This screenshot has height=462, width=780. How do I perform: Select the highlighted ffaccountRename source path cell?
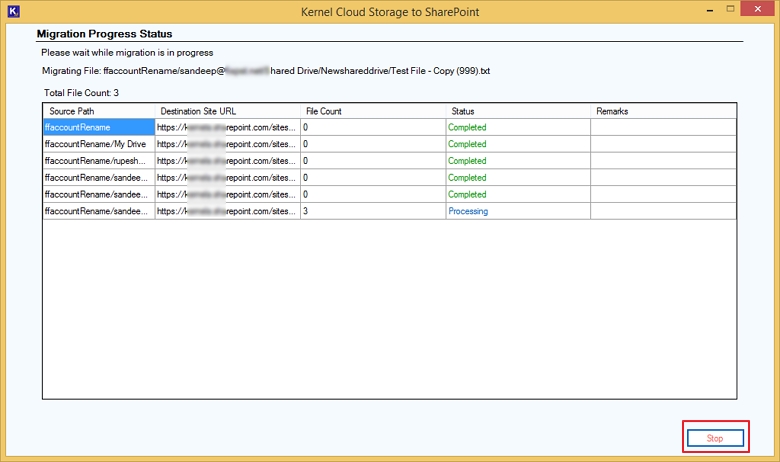pos(99,127)
